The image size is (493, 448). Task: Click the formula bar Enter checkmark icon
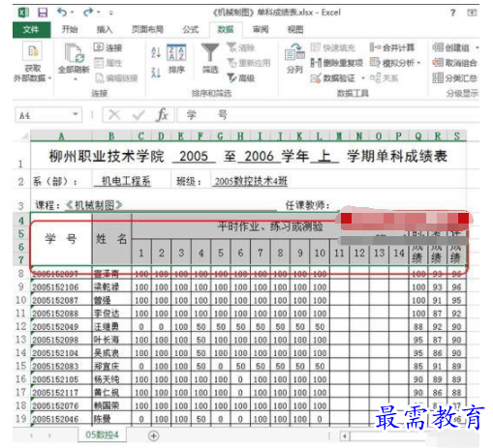(139, 115)
